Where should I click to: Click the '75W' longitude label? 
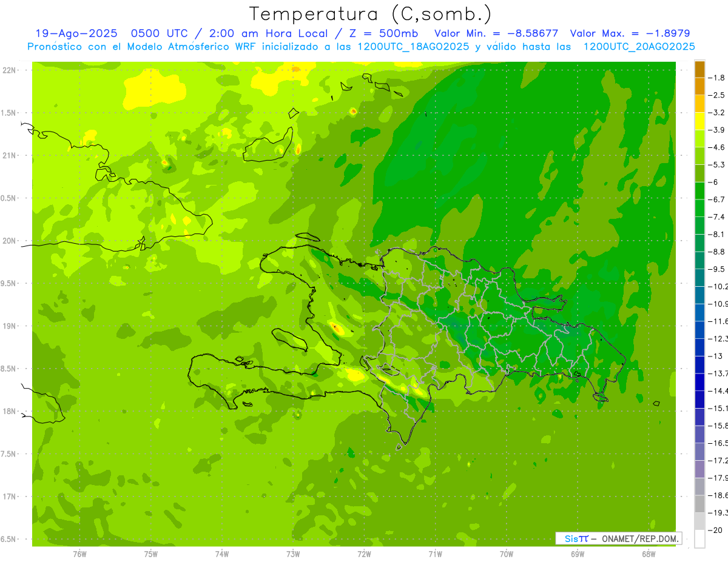click(x=151, y=554)
